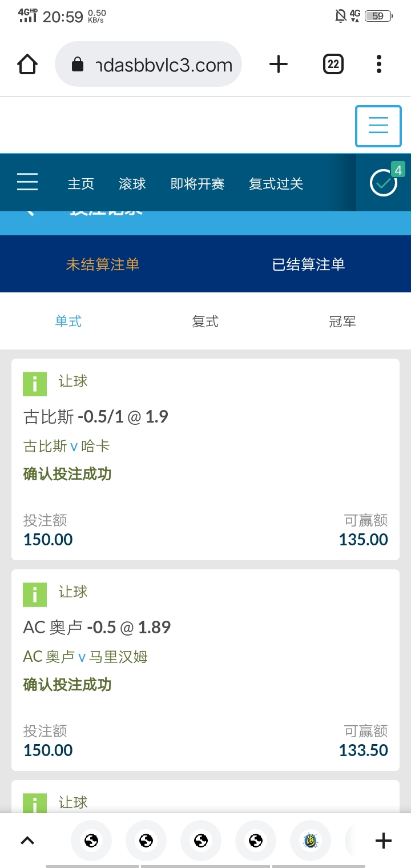Tap the browser home icon
411x868 pixels.
[27, 64]
